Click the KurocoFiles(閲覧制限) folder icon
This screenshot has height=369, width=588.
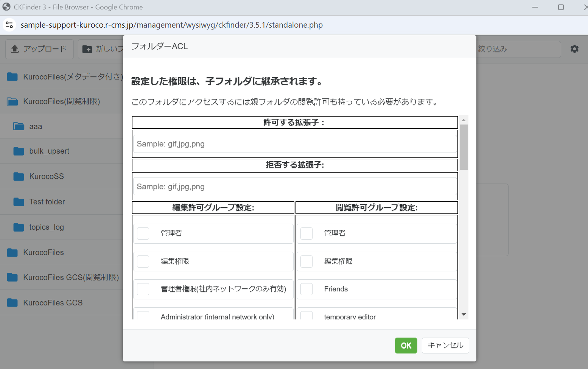(x=12, y=101)
